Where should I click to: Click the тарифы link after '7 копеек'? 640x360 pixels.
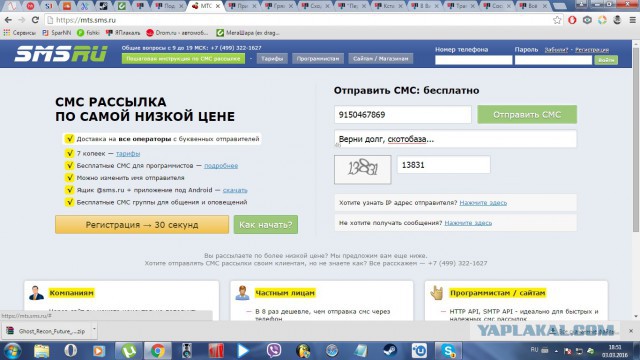click(128, 153)
